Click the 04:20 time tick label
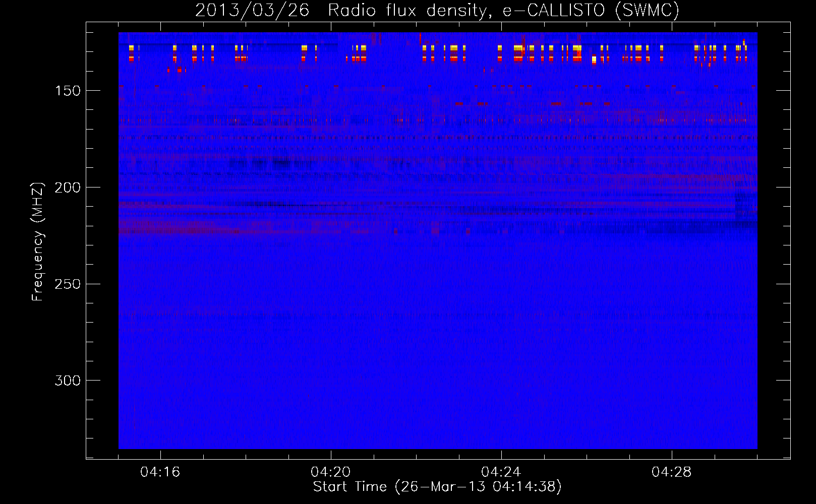Screen dimensions: 816x504 click(x=331, y=472)
